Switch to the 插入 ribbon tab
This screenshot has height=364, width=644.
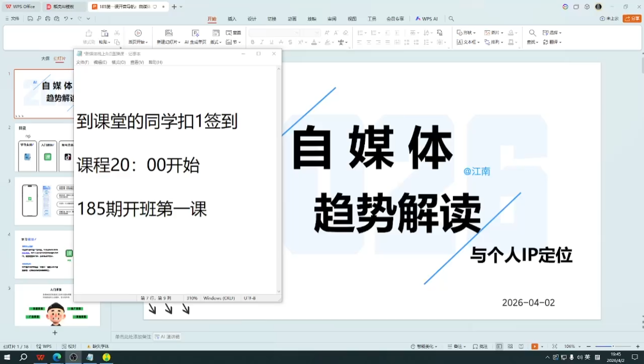point(231,19)
